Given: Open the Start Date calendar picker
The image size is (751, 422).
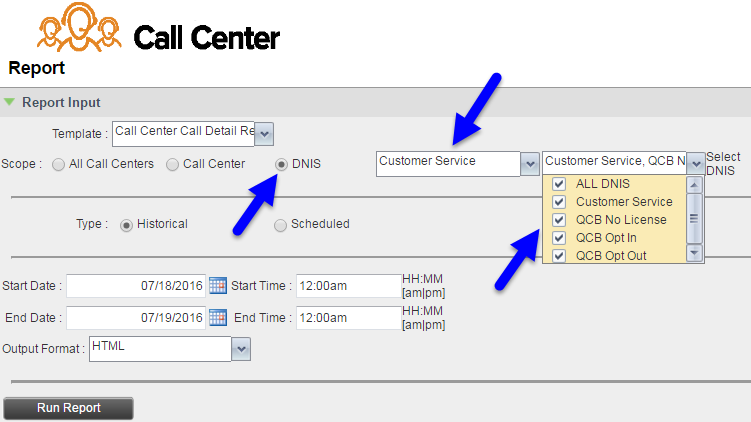Looking at the screenshot, I should click(x=218, y=286).
